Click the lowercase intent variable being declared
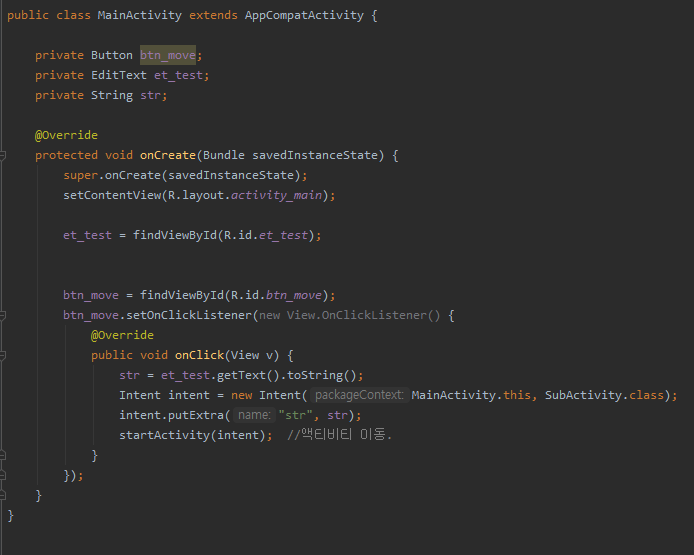The image size is (694, 555). (x=189, y=395)
